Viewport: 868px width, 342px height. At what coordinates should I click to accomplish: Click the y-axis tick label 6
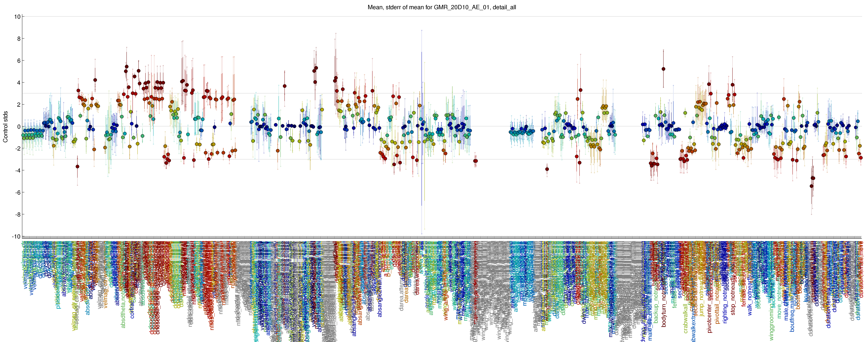tap(19, 61)
